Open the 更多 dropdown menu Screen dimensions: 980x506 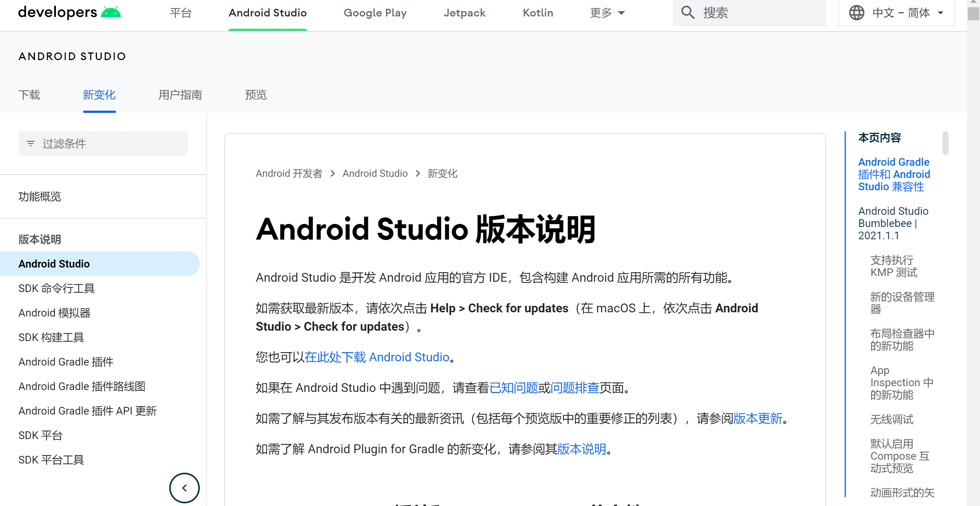pos(601,13)
